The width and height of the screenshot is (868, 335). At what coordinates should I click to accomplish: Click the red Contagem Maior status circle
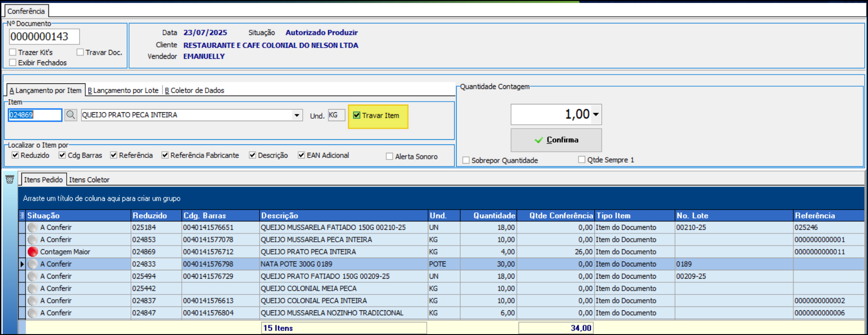click(x=33, y=252)
